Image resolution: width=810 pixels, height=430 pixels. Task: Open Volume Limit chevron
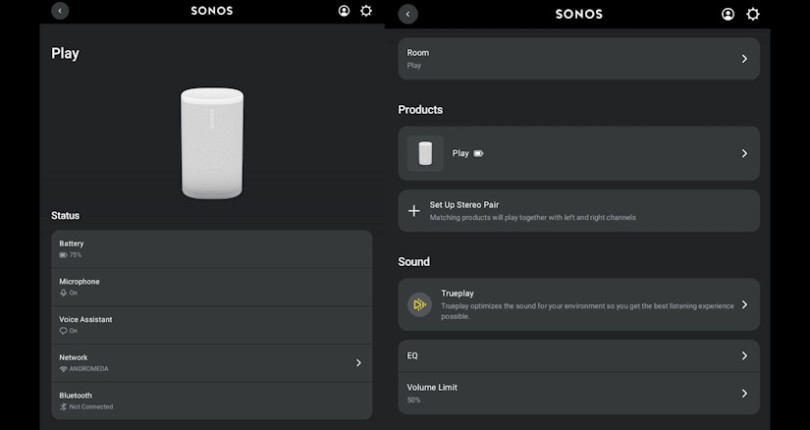point(744,393)
